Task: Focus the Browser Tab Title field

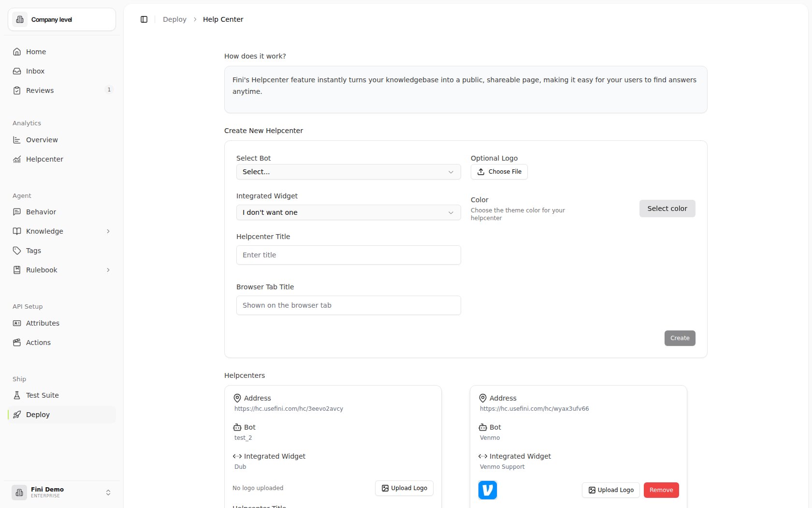Action: click(x=348, y=305)
